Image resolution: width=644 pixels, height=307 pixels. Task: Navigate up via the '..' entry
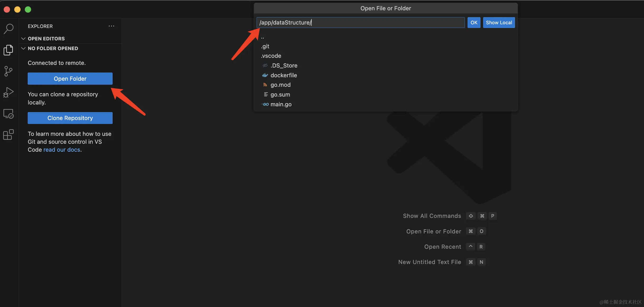[x=263, y=37]
